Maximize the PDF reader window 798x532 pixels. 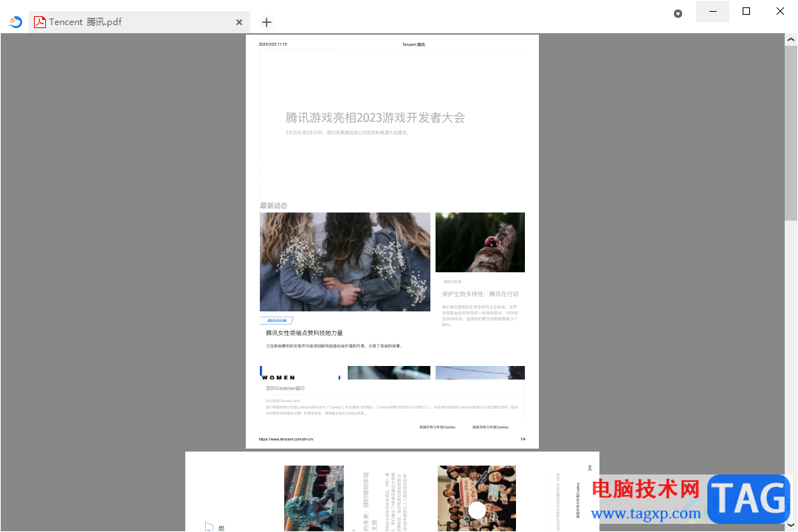746,11
